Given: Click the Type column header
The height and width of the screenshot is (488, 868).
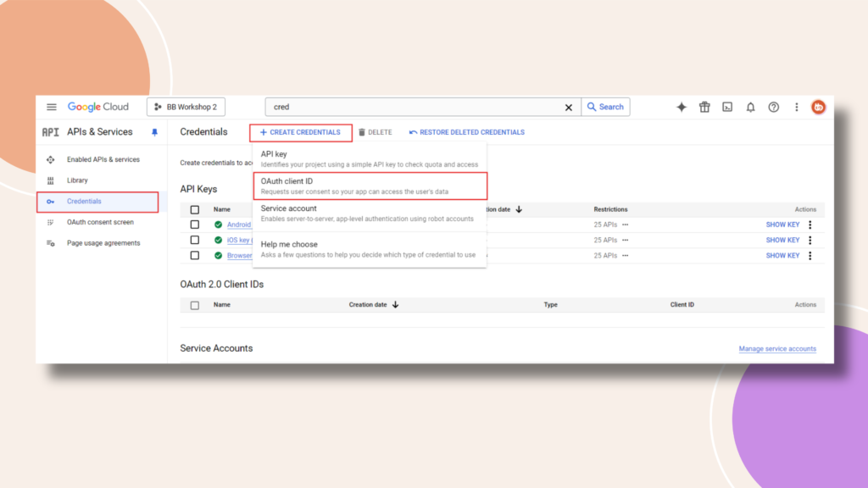Looking at the screenshot, I should tap(550, 305).
